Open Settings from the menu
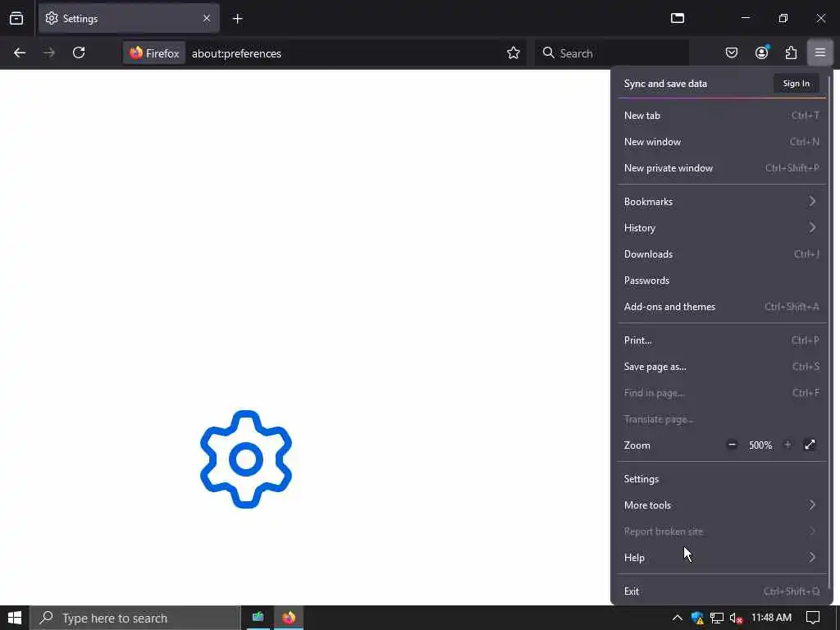 pyautogui.click(x=722, y=479)
